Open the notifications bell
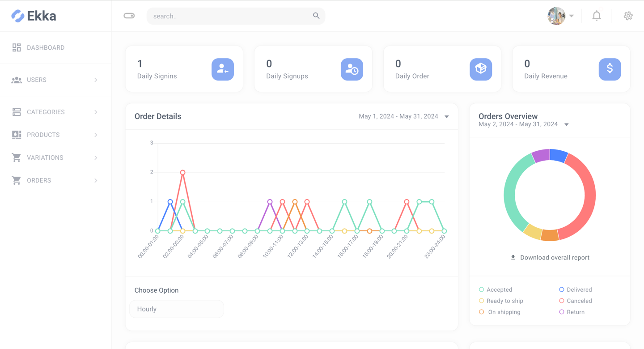This screenshot has height=349, width=644. (597, 16)
